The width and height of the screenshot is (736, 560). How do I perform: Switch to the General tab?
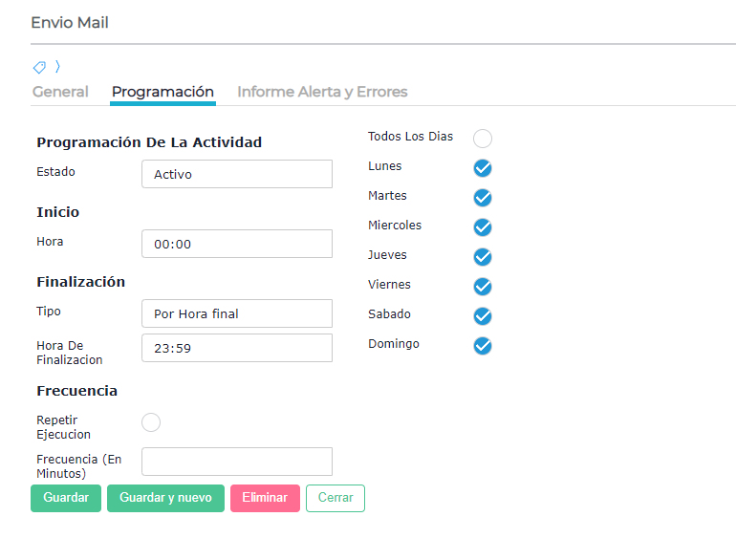pos(60,92)
